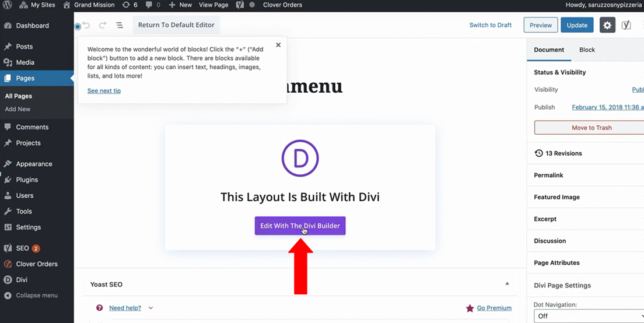The image size is (644, 323).
Task: Select Pages in sidebar menu
Action: click(x=37, y=78)
